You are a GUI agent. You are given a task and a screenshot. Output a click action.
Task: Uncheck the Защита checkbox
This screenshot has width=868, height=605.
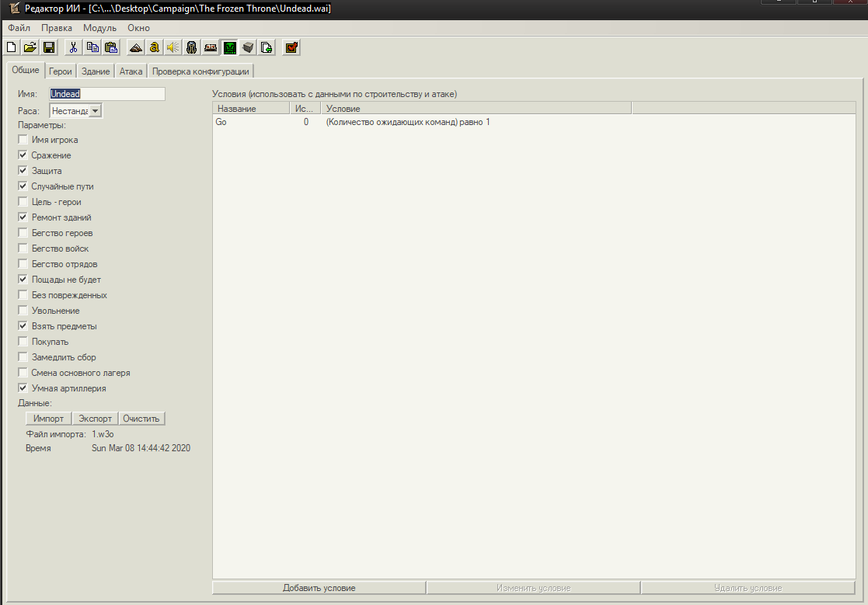(23, 170)
